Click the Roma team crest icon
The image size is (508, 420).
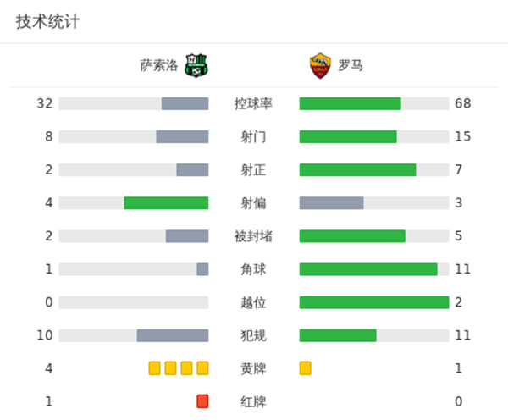319,65
